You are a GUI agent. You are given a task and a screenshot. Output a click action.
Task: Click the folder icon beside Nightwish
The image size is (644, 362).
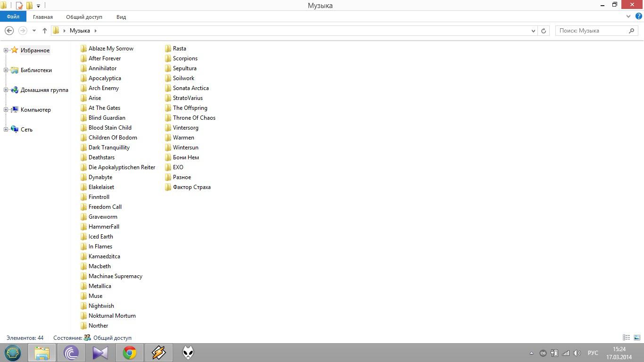click(x=83, y=306)
